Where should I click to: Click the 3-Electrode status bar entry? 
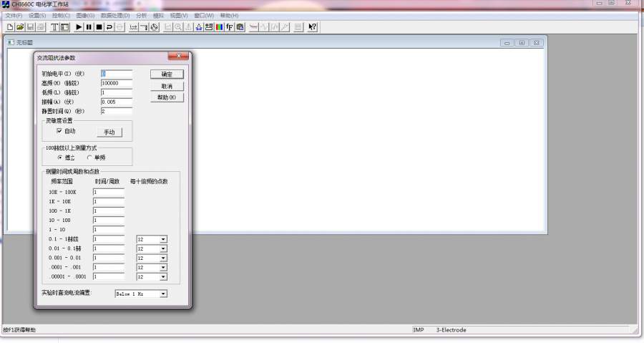451,330
